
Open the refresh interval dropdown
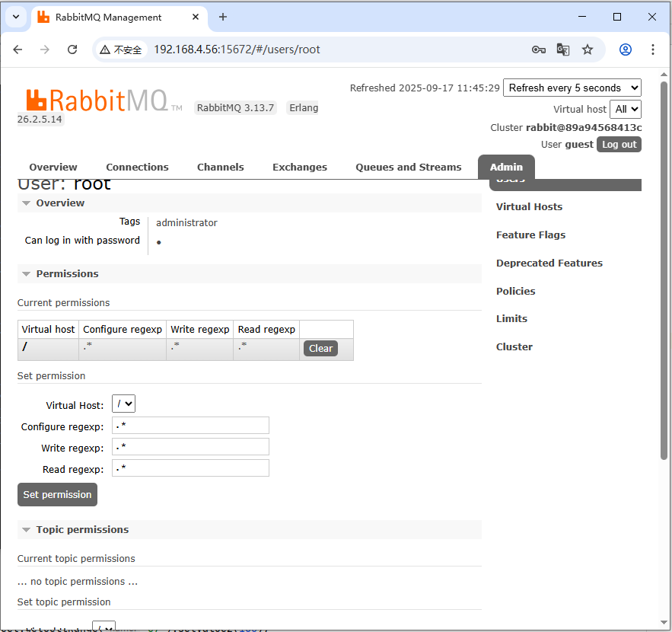(572, 88)
